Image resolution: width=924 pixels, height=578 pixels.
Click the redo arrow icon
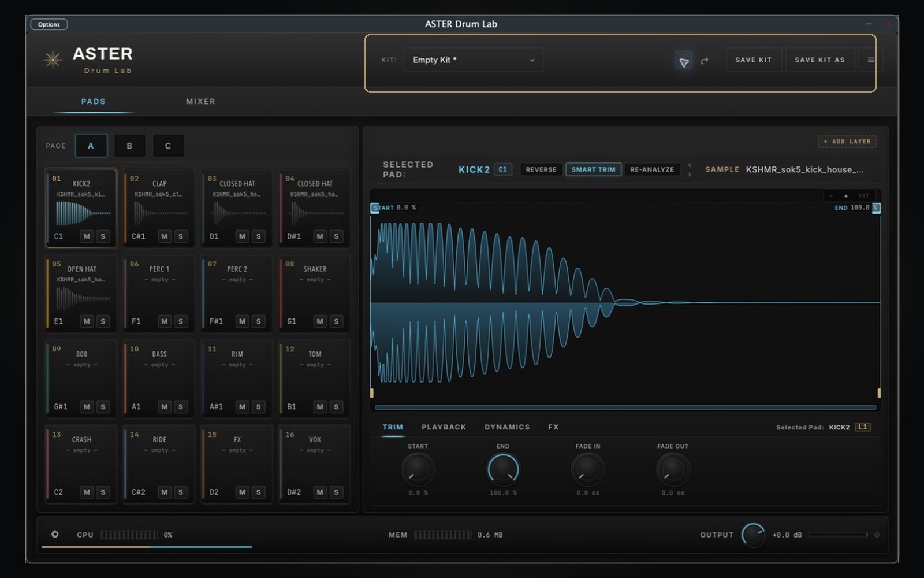click(704, 61)
